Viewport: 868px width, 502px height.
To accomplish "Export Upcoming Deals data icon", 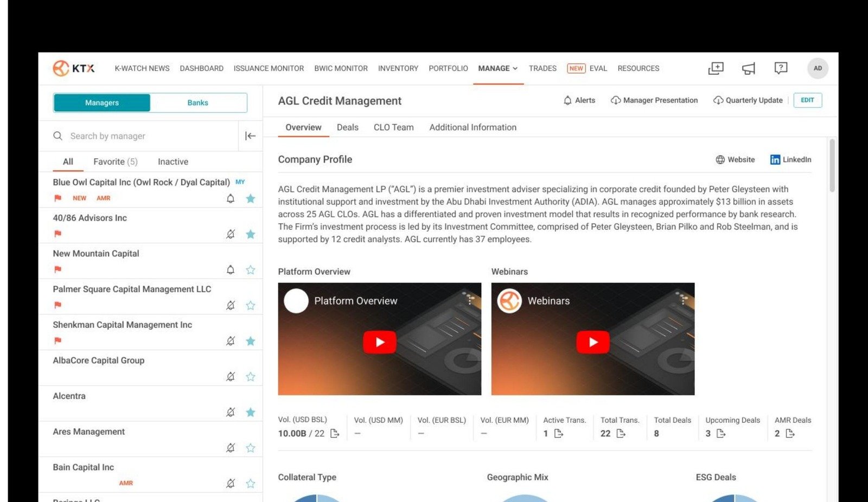I will [x=721, y=433].
